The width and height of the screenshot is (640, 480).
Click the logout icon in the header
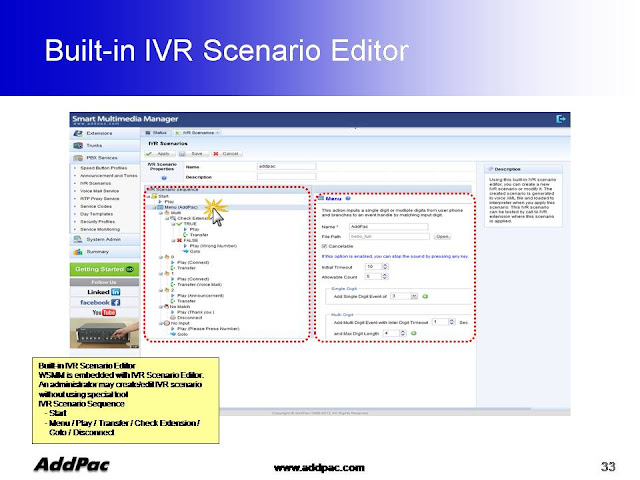pos(561,119)
